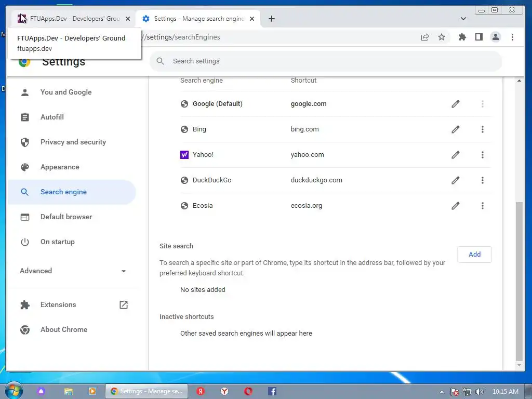Open the 10:15 AM clock

pos(505,392)
